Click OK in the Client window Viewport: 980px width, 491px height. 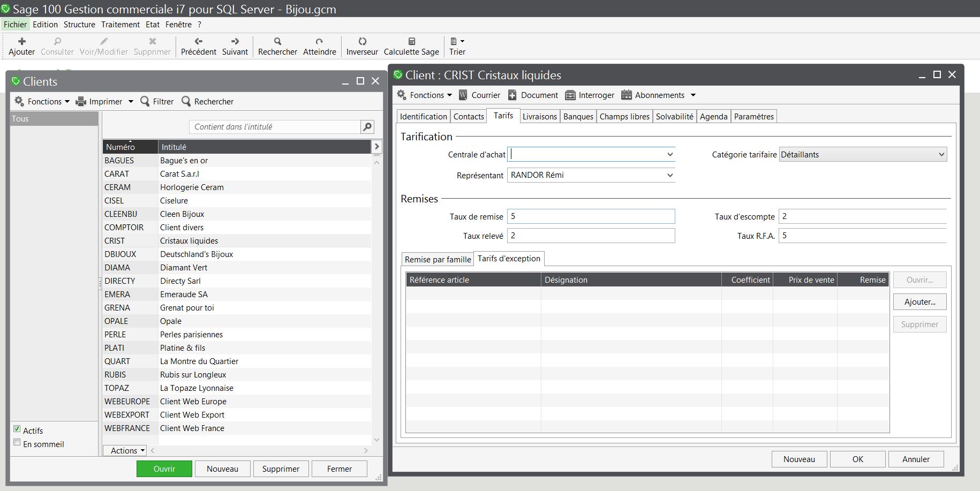click(857, 459)
